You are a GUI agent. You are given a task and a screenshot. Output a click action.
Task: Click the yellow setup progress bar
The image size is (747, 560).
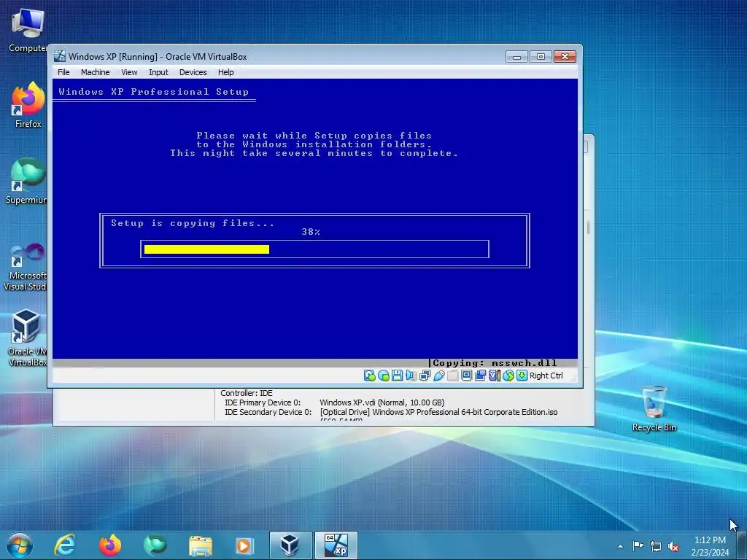point(206,249)
